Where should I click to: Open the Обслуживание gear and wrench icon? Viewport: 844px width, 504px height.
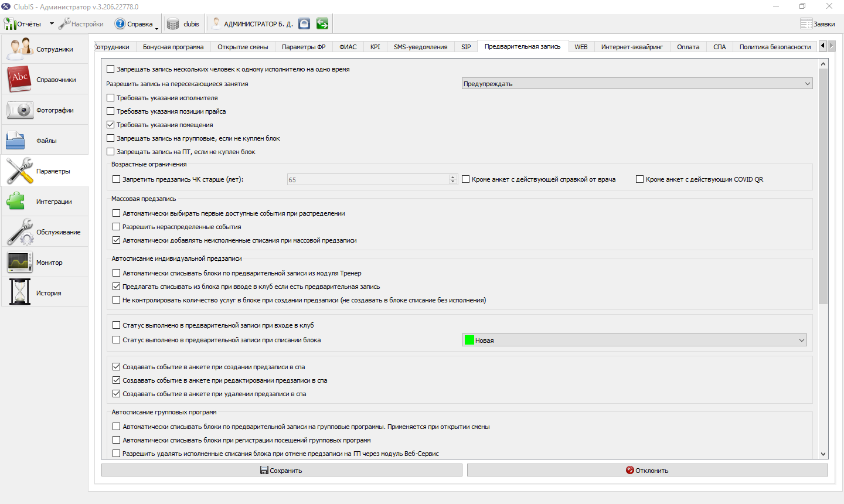coord(19,232)
